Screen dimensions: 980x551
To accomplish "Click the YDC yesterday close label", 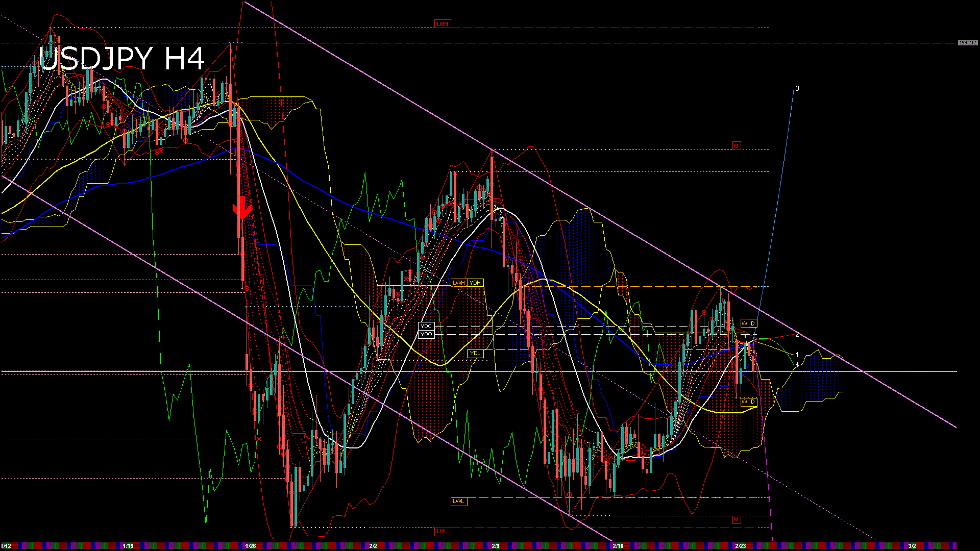I will 426,326.
